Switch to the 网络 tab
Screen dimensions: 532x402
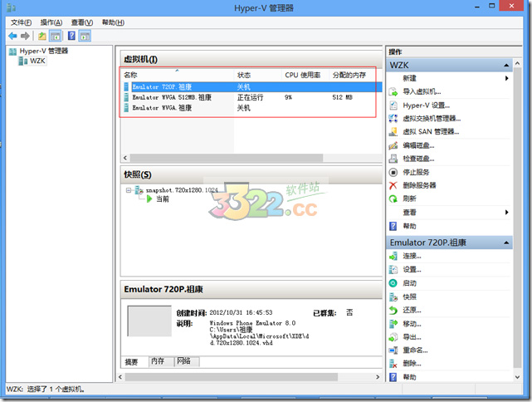[x=185, y=361]
